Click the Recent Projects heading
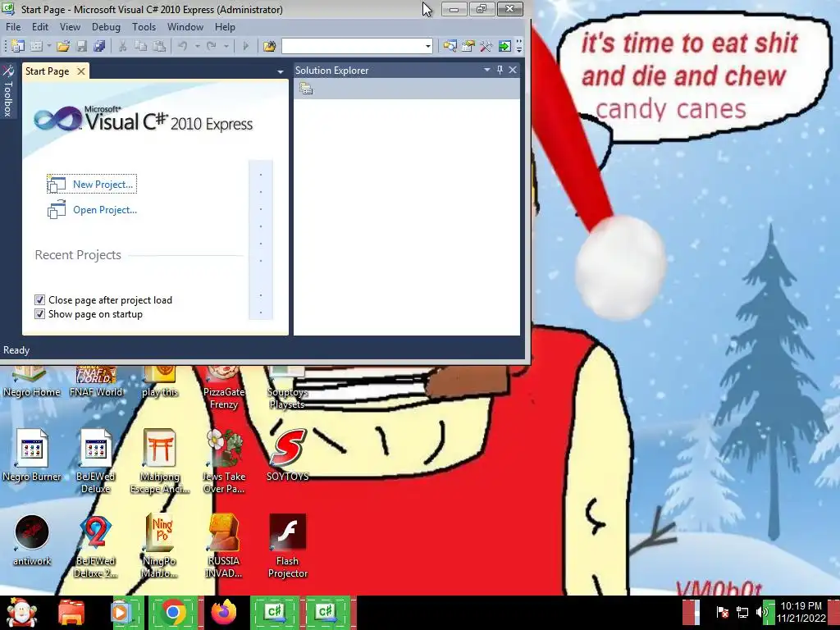Image resolution: width=840 pixels, height=630 pixels. (x=78, y=255)
